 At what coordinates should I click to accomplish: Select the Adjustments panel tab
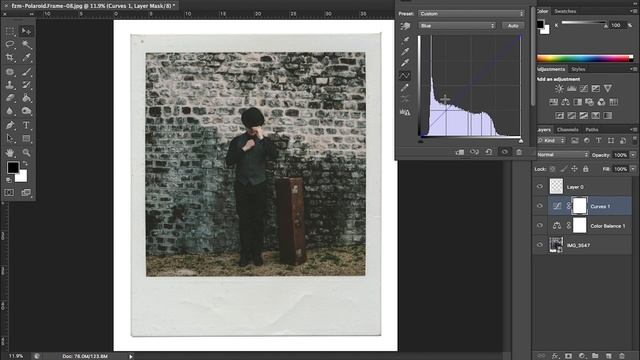point(551,69)
